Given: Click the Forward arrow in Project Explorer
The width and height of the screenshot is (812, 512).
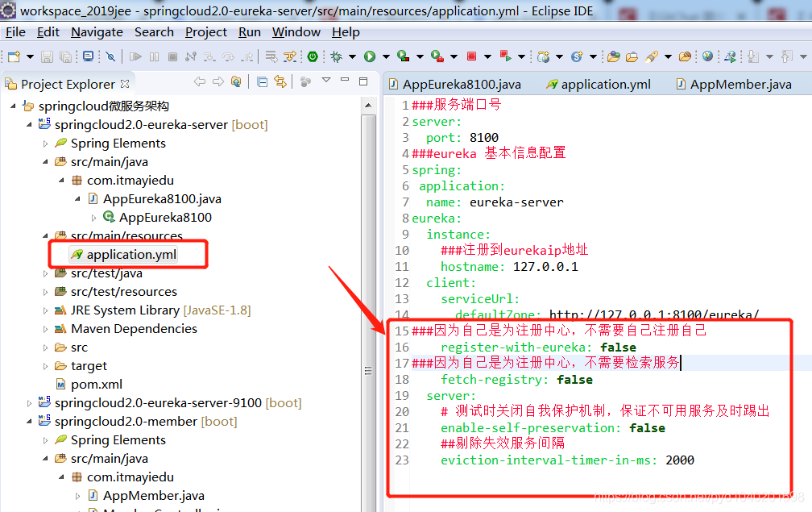Looking at the screenshot, I should tap(218, 82).
